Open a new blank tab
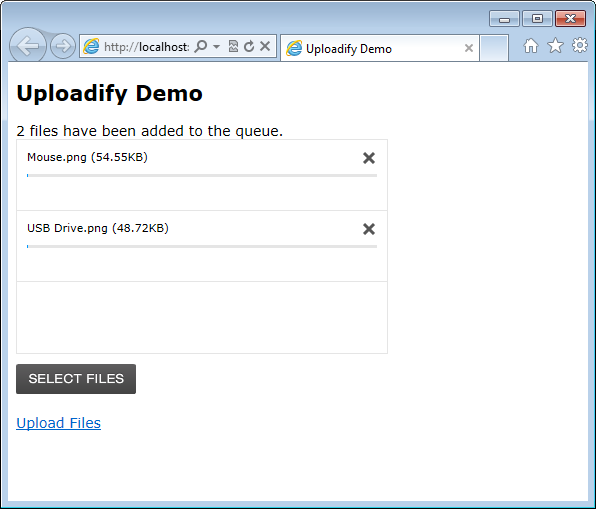This screenshot has width=596, height=509. click(494, 48)
